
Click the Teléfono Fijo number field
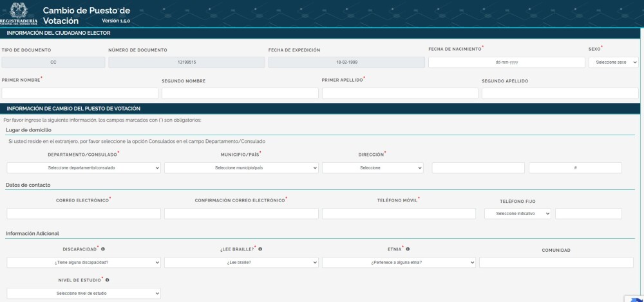589,214
